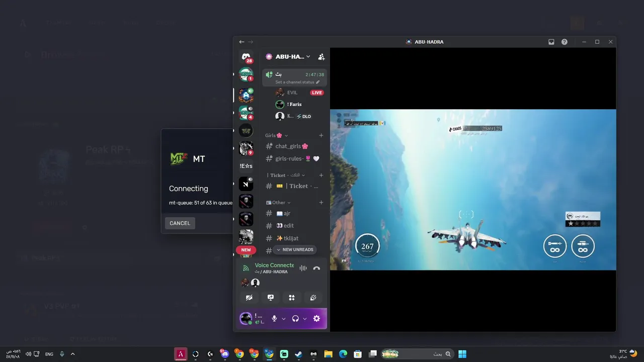Open the girls-rules channel

point(294,158)
